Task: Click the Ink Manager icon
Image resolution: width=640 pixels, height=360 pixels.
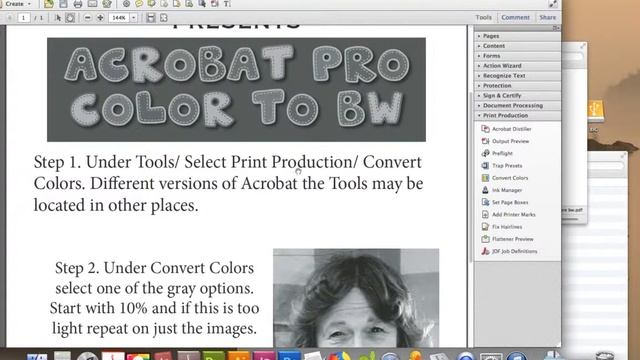Action: [x=485, y=190]
